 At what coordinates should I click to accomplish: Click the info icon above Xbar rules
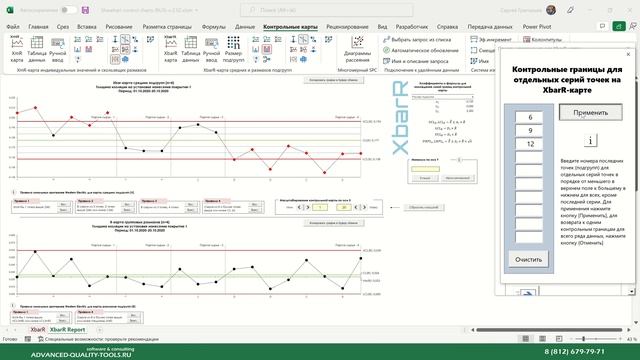[13, 192]
